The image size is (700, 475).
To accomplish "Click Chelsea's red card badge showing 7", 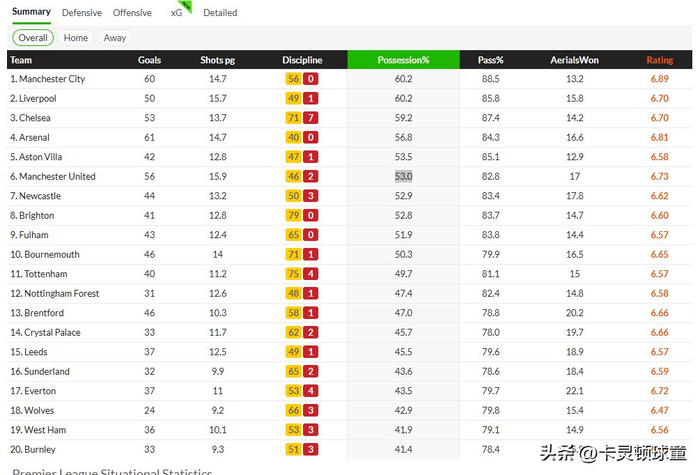I will click(311, 118).
